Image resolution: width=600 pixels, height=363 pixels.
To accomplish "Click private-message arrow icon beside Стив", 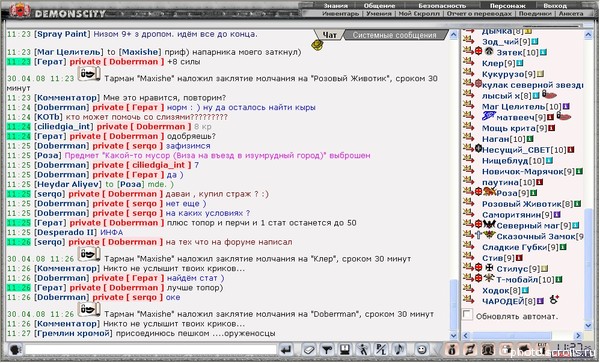I will pos(468,256).
